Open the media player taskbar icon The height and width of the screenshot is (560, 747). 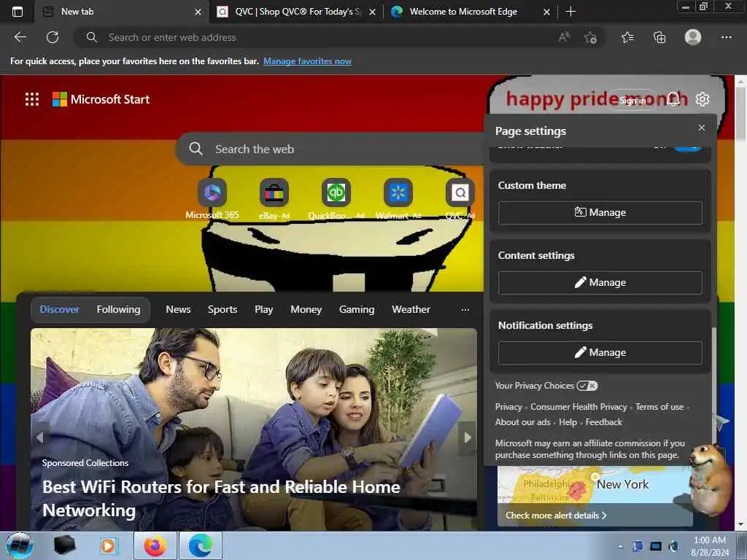point(108,545)
